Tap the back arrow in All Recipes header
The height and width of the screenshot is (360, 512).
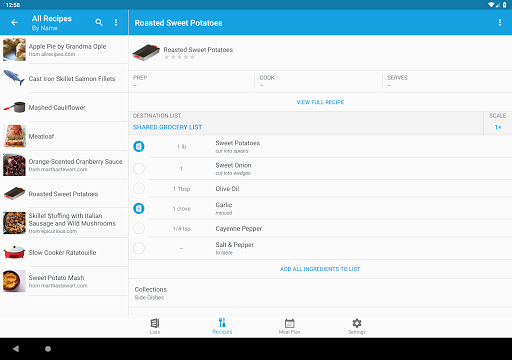[x=14, y=23]
